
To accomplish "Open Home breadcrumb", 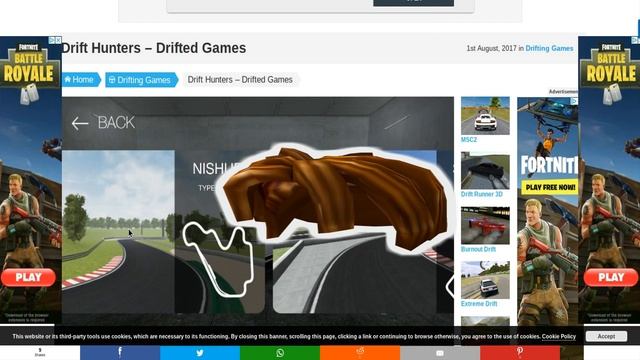I will [x=81, y=80].
